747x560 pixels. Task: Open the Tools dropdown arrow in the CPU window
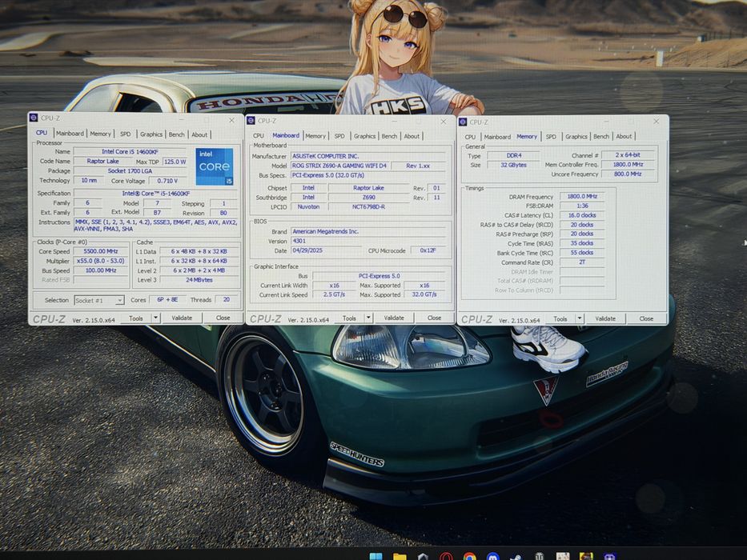(155, 318)
